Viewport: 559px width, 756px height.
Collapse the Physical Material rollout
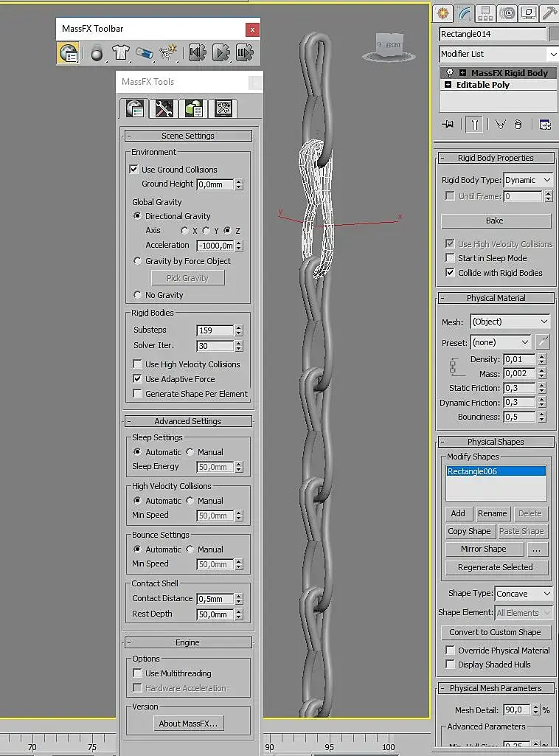point(496,298)
